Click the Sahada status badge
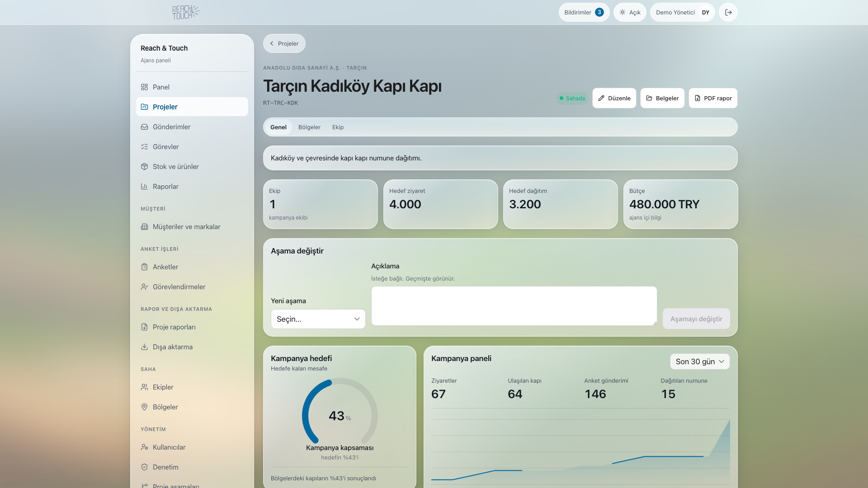 click(x=572, y=98)
